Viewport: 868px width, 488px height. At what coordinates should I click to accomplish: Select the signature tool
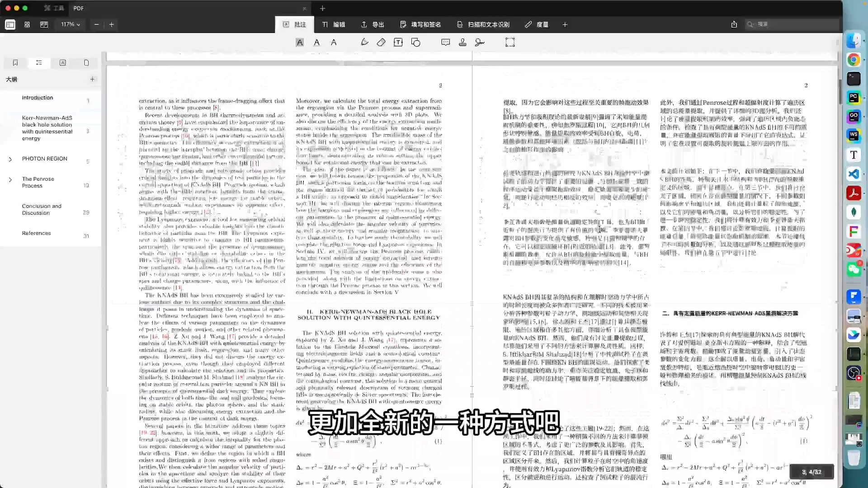[x=480, y=42]
